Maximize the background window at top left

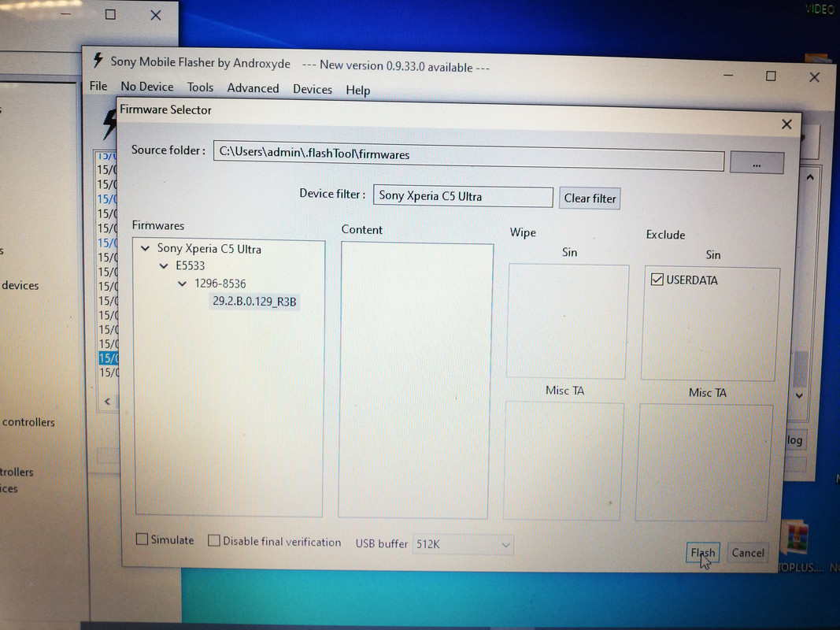[110, 14]
